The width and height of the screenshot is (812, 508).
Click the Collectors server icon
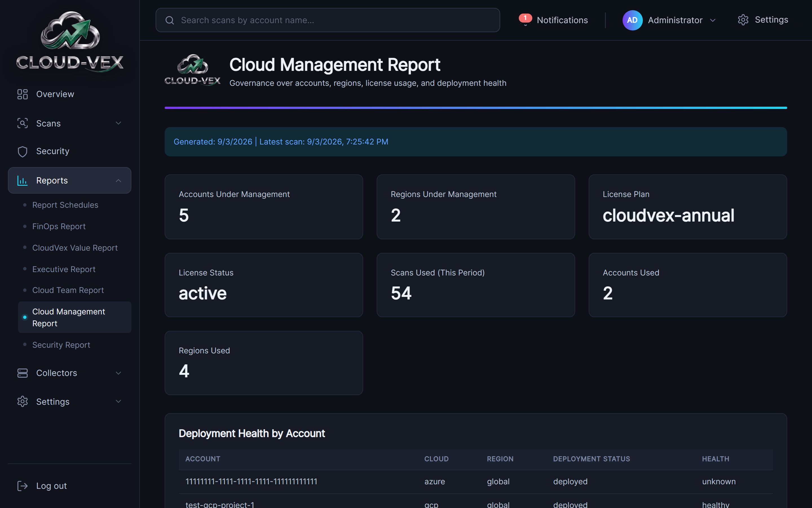tap(23, 373)
